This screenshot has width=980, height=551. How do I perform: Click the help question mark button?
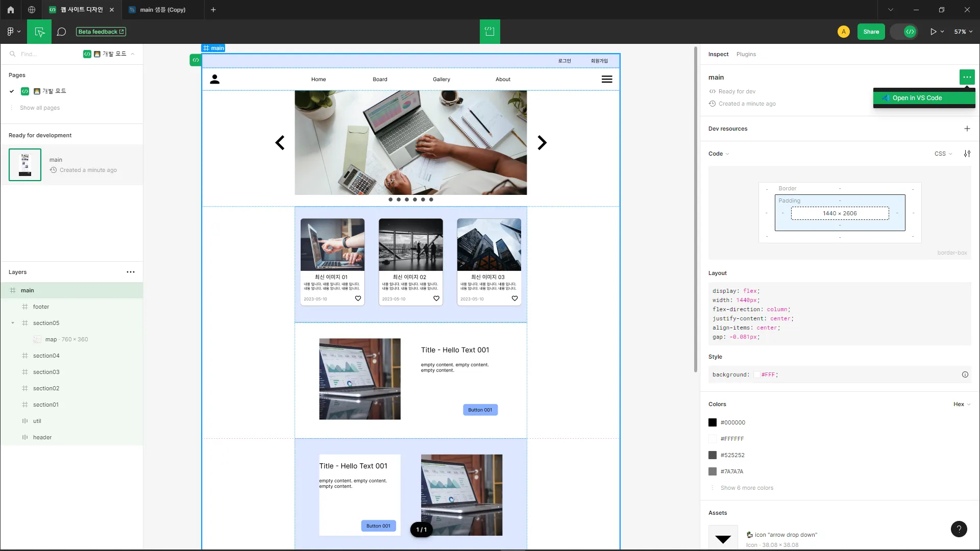coord(959,529)
